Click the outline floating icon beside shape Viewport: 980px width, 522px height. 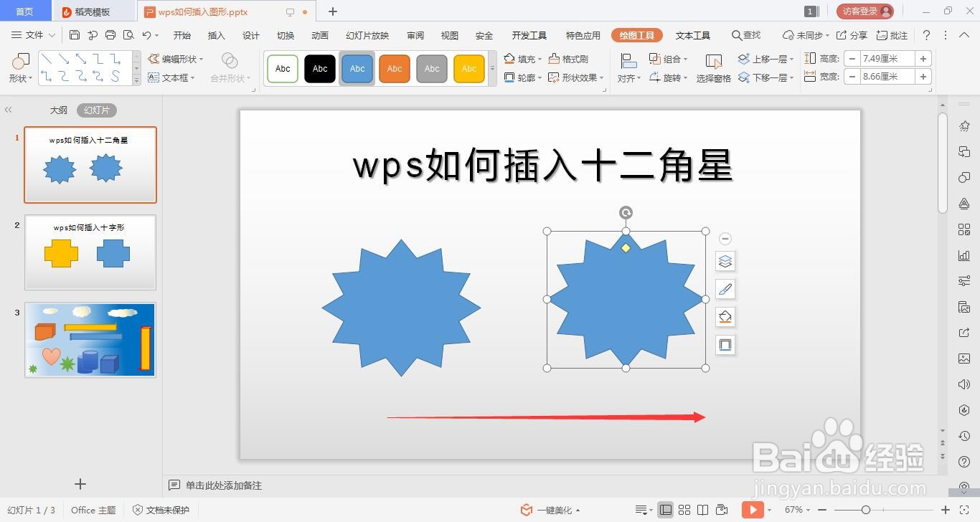[725, 345]
